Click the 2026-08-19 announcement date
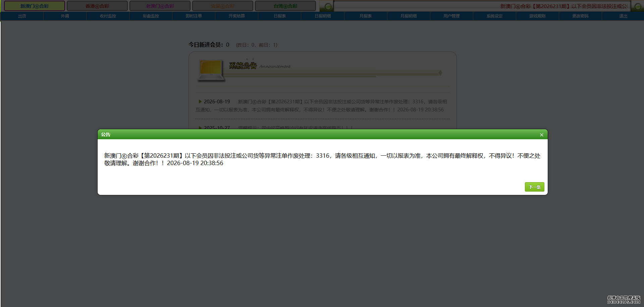This screenshot has width=644, height=307. coord(217,102)
